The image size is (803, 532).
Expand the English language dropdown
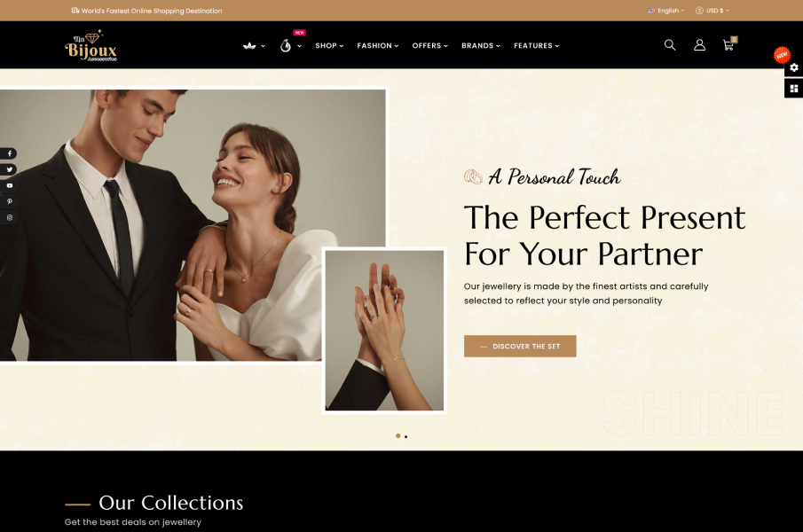coord(665,11)
